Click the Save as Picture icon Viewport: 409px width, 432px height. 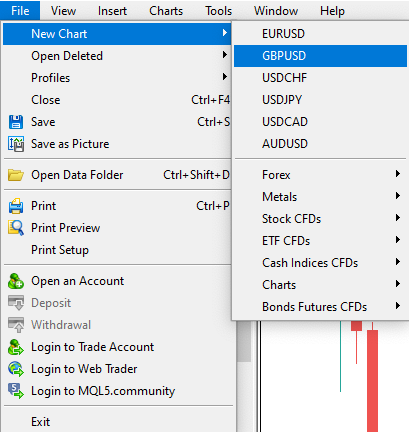pyautogui.click(x=16, y=144)
